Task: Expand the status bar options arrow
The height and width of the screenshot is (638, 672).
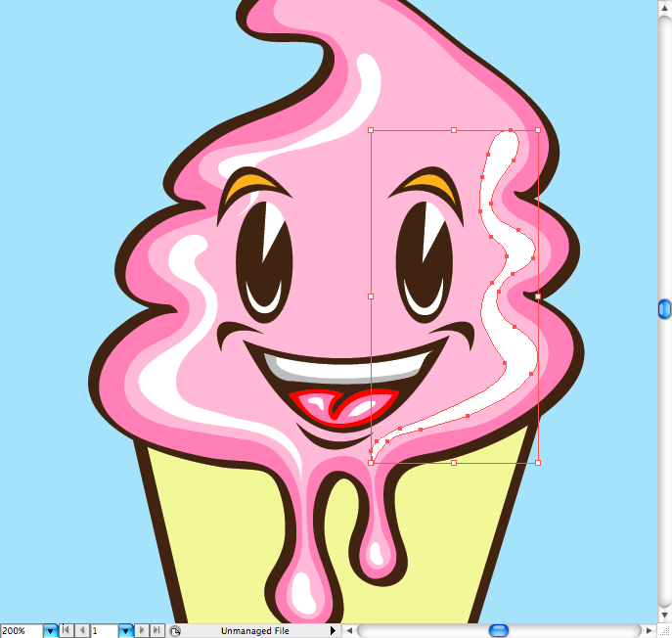Action: (x=333, y=631)
